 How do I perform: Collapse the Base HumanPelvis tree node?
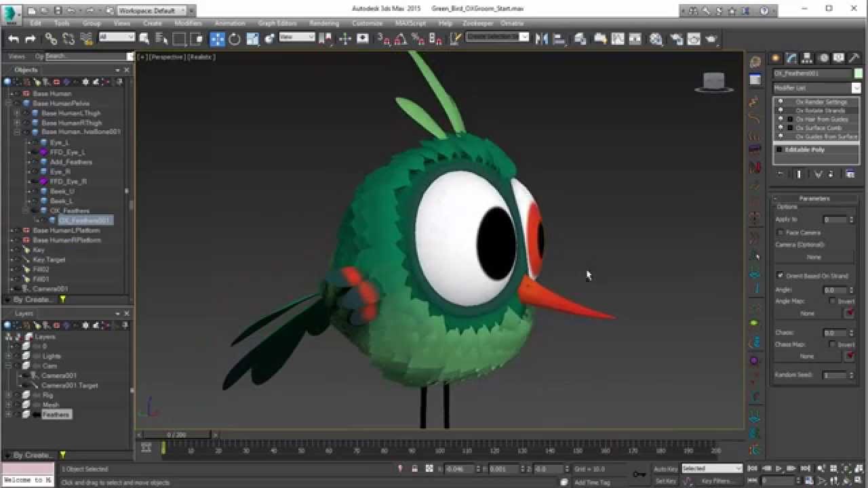(8, 104)
